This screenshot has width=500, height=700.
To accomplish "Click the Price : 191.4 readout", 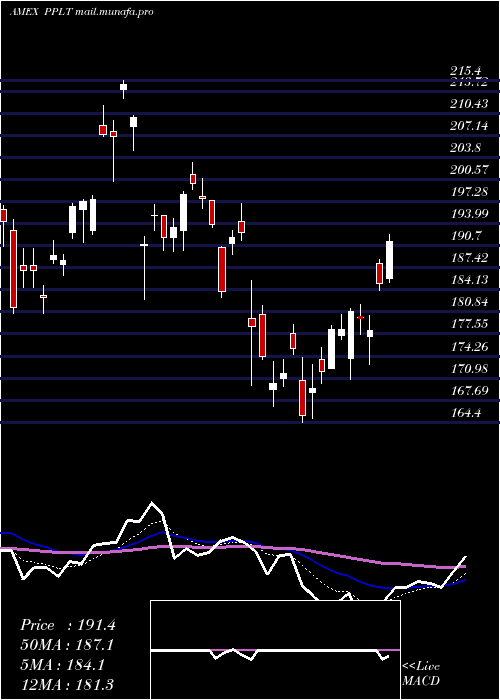I will (x=68, y=625).
